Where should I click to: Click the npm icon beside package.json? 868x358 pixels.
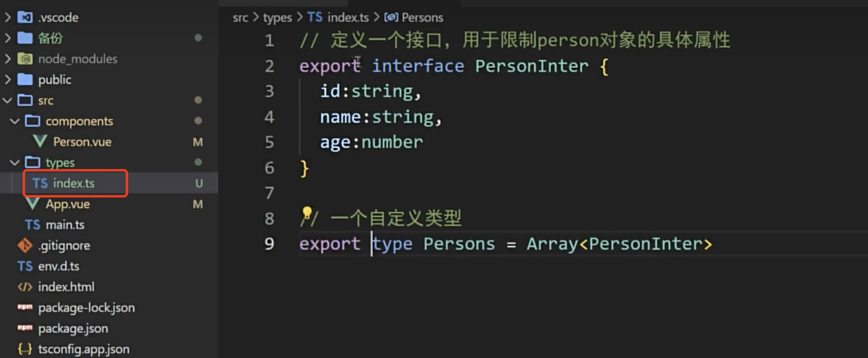(x=25, y=328)
